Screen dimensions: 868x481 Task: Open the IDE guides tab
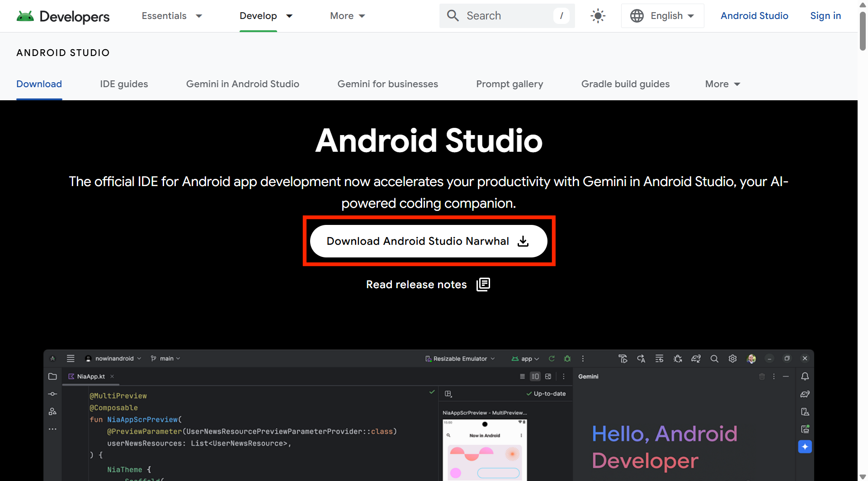click(124, 84)
